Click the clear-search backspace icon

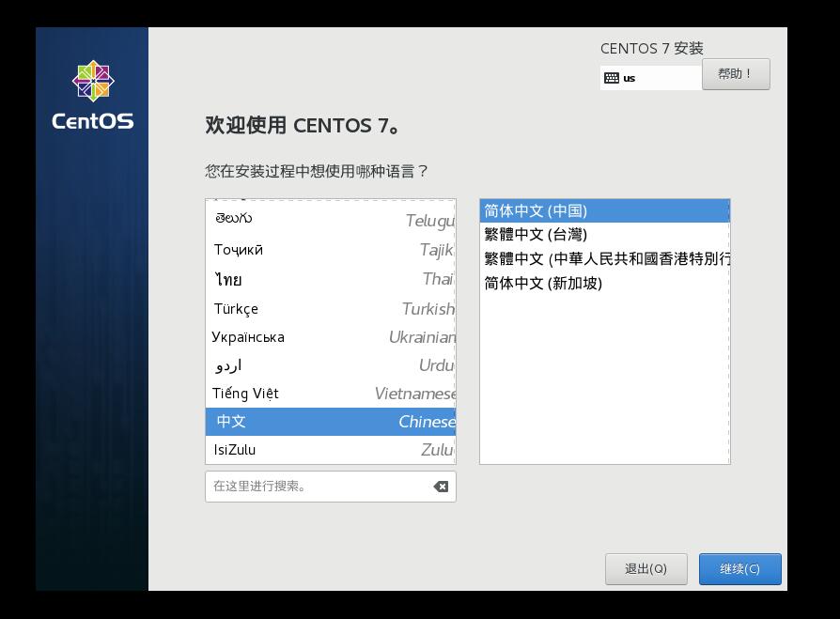click(x=441, y=487)
